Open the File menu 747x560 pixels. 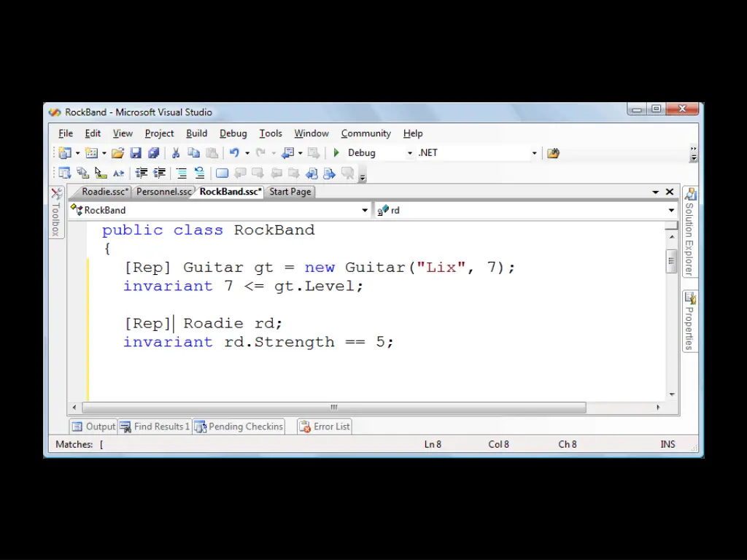[66, 133]
